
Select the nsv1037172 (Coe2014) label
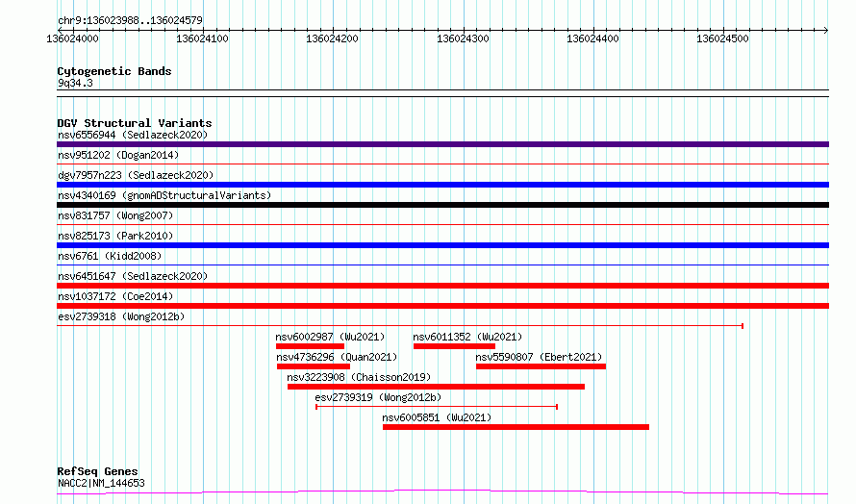115,296
